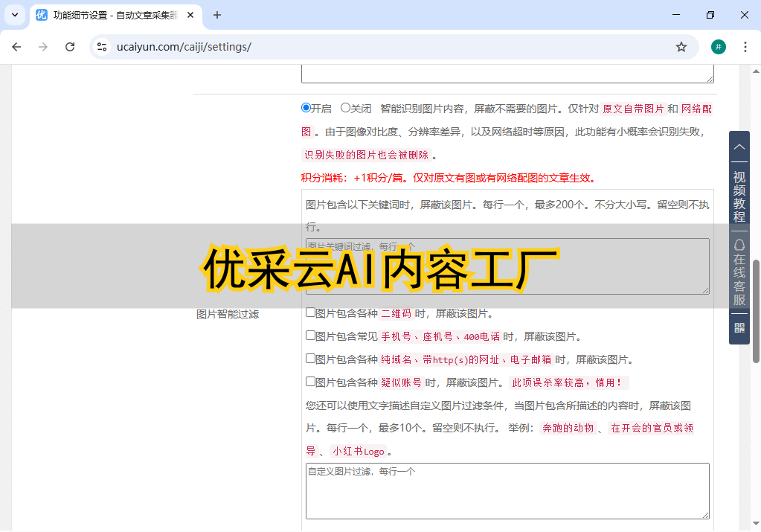Collapse the side panel with the top chevron
Image resolution: width=761 pixels, height=532 pixels.
739,147
